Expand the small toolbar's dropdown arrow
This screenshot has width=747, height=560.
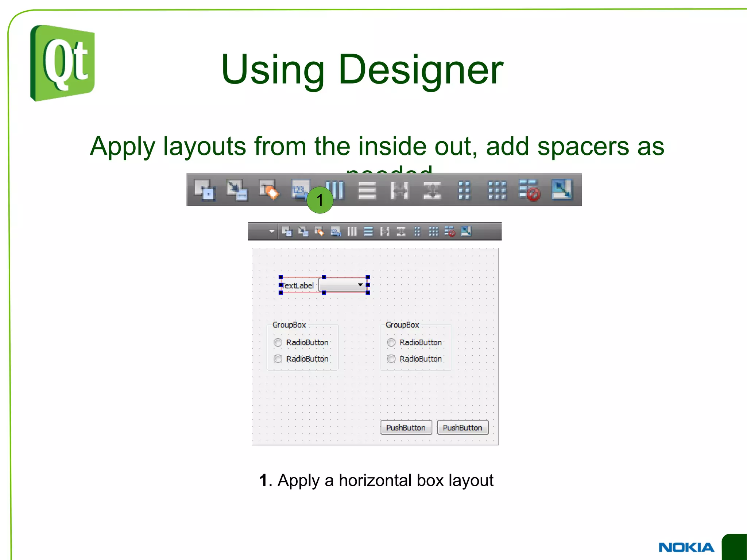(x=272, y=232)
